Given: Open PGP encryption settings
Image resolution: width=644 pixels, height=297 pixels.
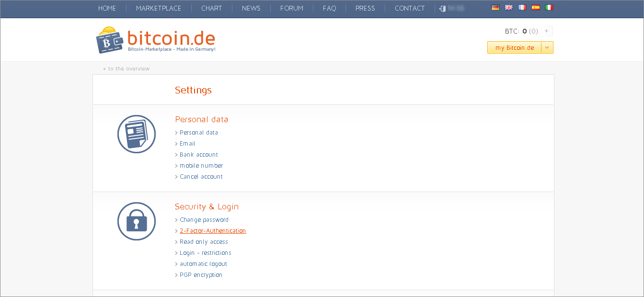Looking at the screenshot, I should pyautogui.click(x=201, y=275).
